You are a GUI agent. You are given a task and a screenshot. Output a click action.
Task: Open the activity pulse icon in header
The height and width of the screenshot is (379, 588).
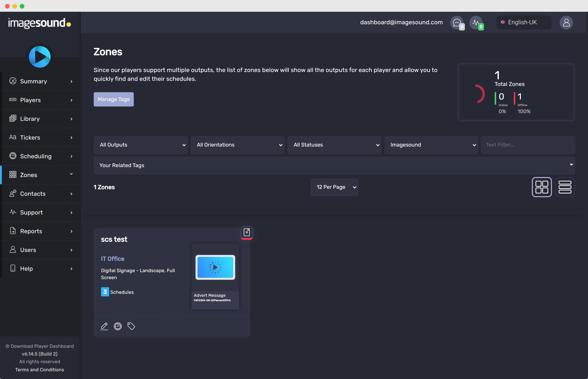[476, 23]
